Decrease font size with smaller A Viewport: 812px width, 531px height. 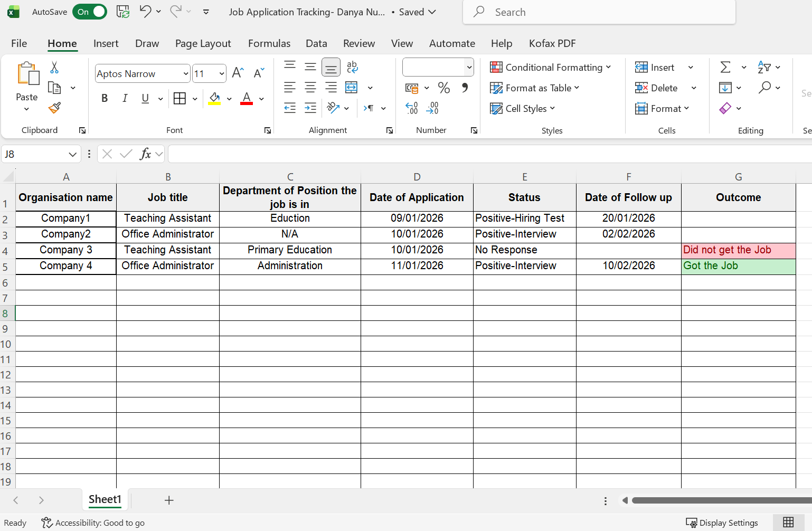click(259, 73)
